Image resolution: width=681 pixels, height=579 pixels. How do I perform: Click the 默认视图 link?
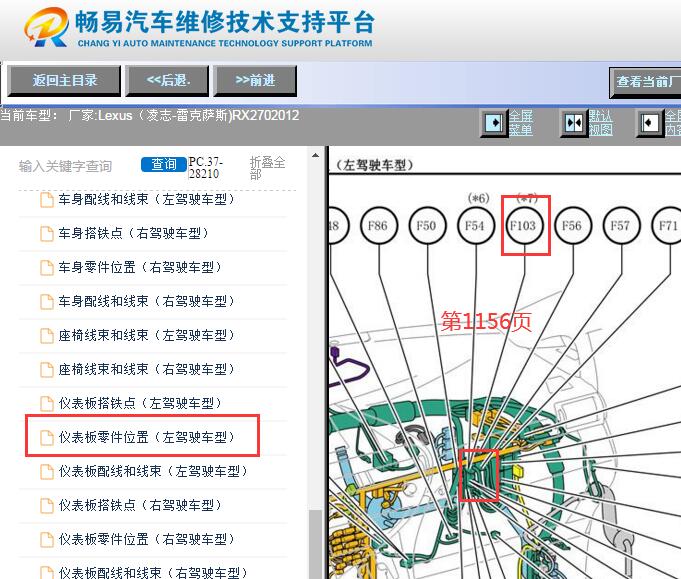pyautogui.click(x=600, y=123)
